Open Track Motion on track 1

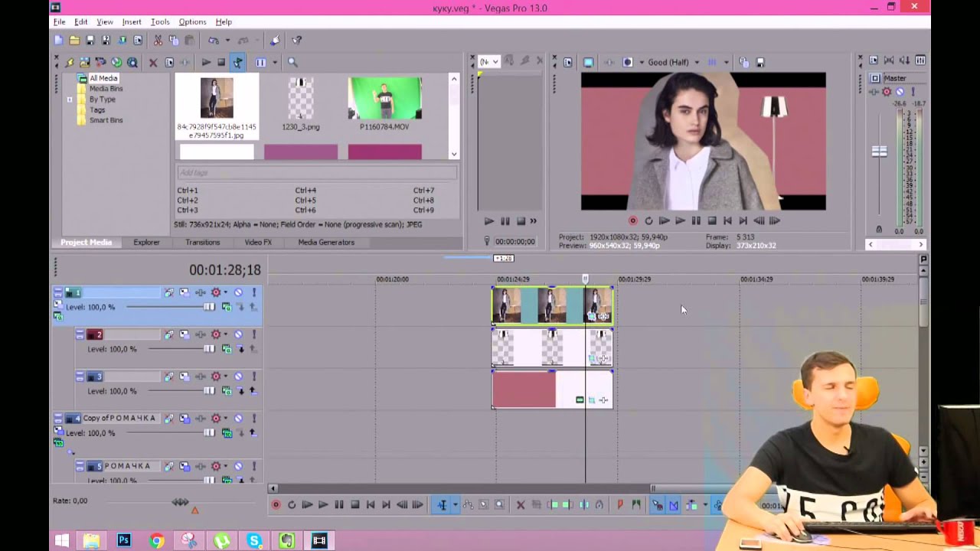(x=185, y=292)
